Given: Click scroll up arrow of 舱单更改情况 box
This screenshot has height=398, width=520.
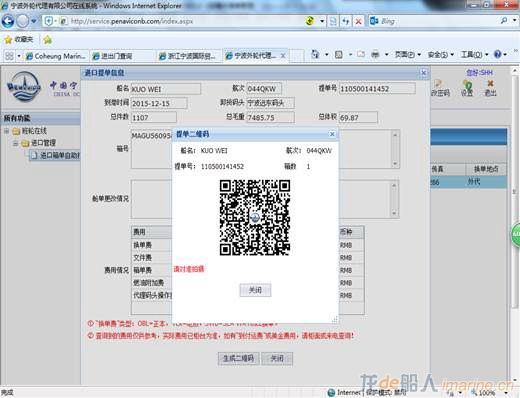Looking at the screenshot, I should tap(394, 185).
